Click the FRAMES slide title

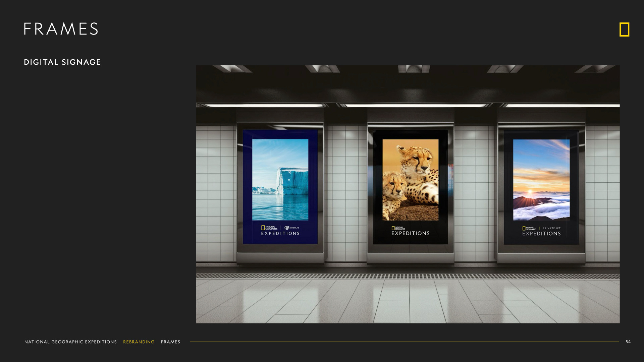[x=61, y=29]
